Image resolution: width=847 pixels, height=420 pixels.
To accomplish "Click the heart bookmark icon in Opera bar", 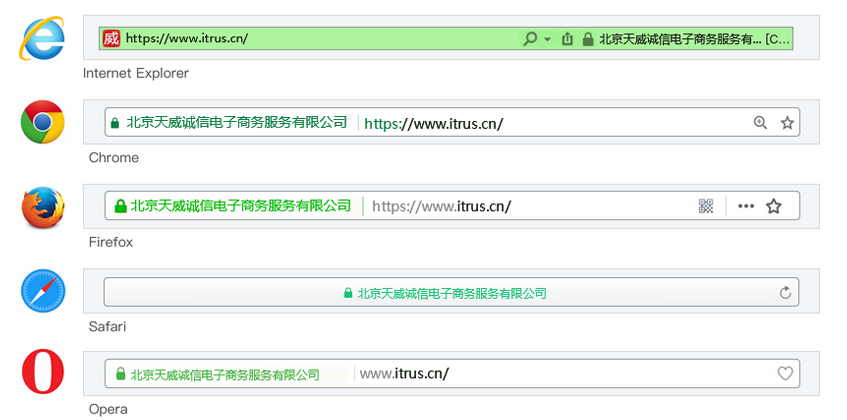I will point(785,373).
